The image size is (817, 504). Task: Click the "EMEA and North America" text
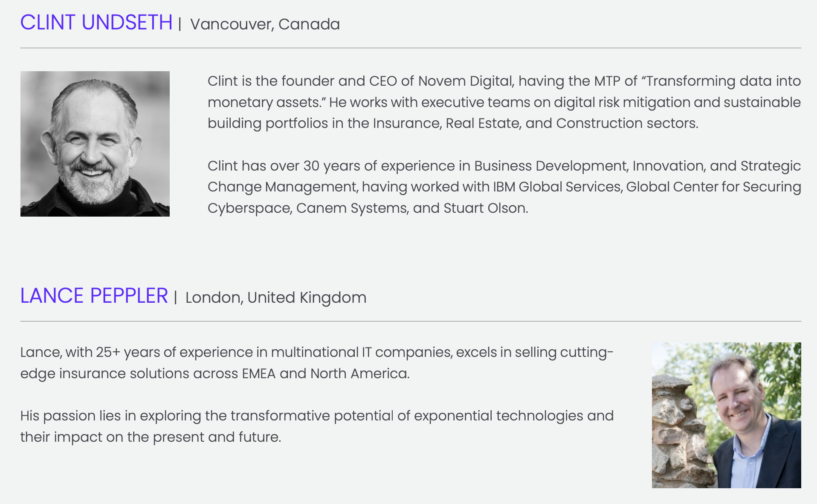[x=325, y=374]
